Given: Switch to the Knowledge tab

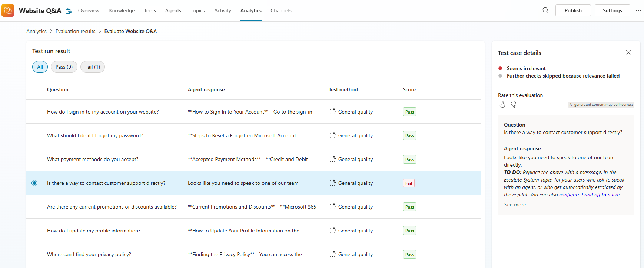Looking at the screenshot, I should coord(122,10).
